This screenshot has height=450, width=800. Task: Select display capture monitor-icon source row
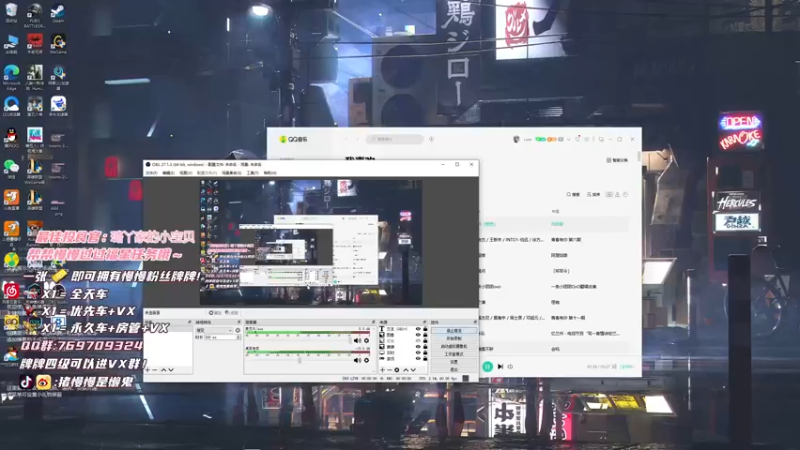click(x=403, y=353)
